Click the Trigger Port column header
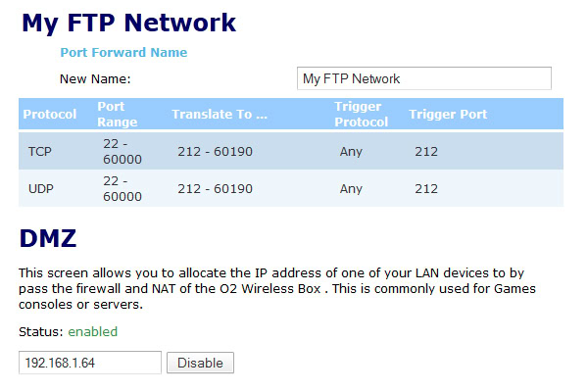This screenshot has width=588, height=392. tap(448, 115)
